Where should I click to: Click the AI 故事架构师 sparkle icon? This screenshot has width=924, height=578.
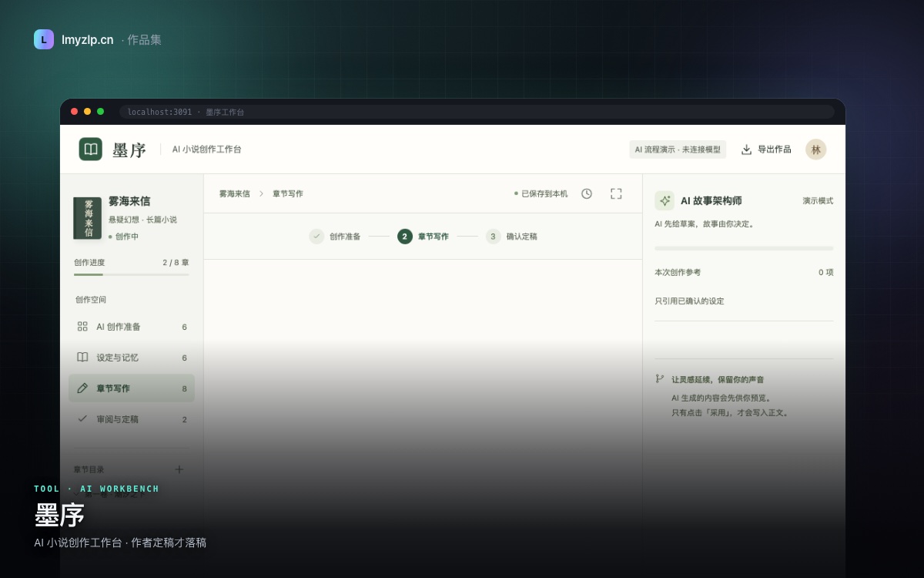pyautogui.click(x=665, y=200)
